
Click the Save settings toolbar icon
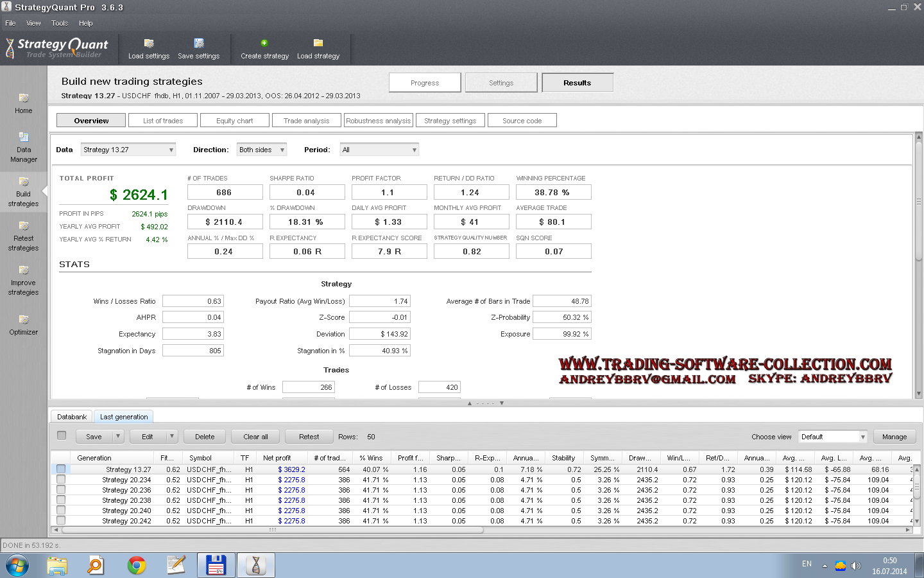point(199,44)
